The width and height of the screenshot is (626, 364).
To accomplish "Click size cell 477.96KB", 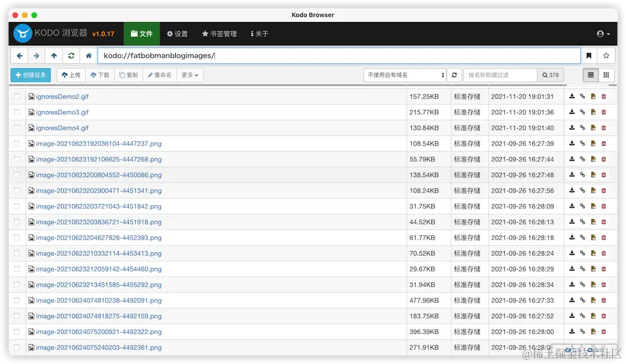I will [x=424, y=300].
